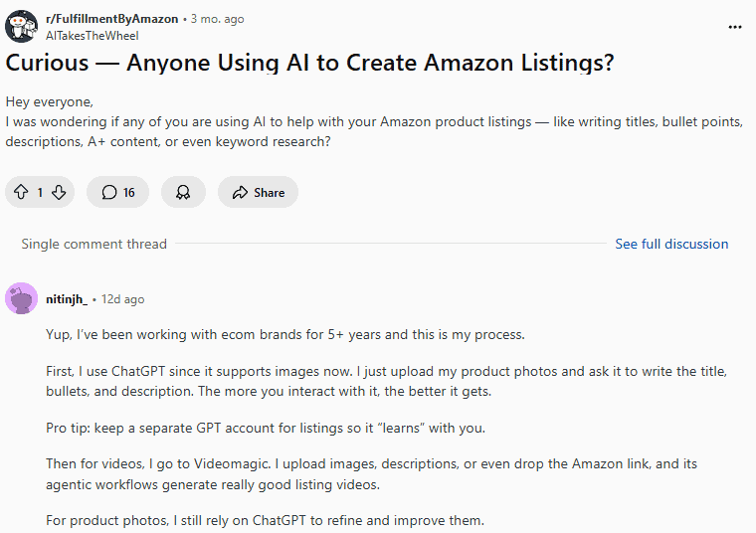Image resolution: width=756 pixels, height=533 pixels.
Task: Click the 3 mo. ago post timestamp
Action: point(218,19)
